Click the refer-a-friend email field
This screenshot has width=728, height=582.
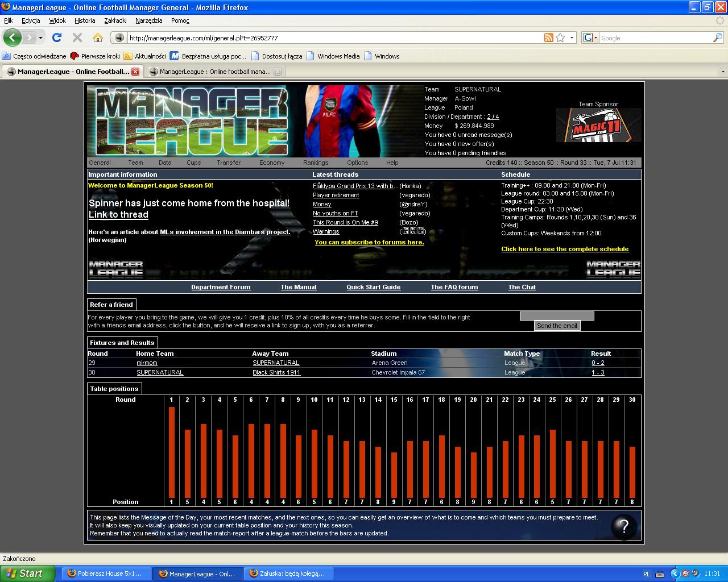[x=557, y=316]
